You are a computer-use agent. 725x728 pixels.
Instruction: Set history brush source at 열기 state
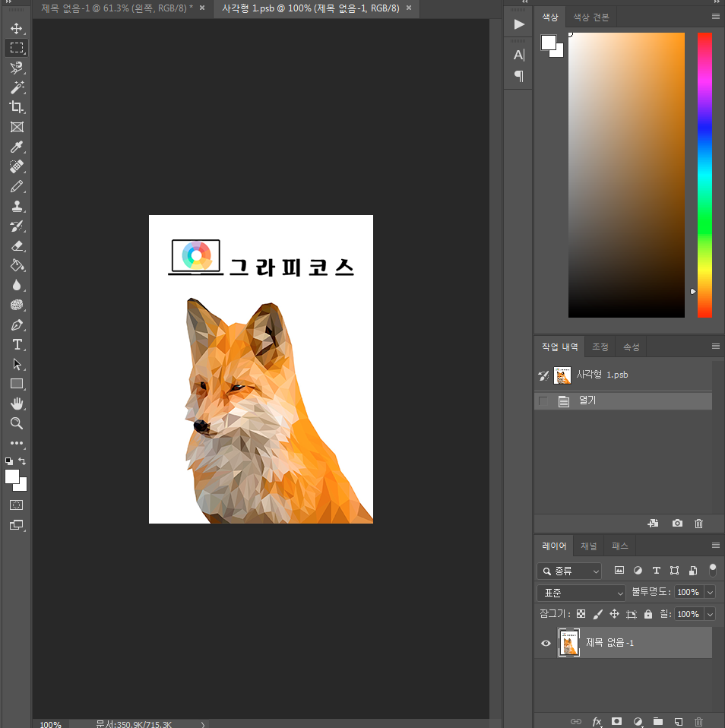click(543, 401)
